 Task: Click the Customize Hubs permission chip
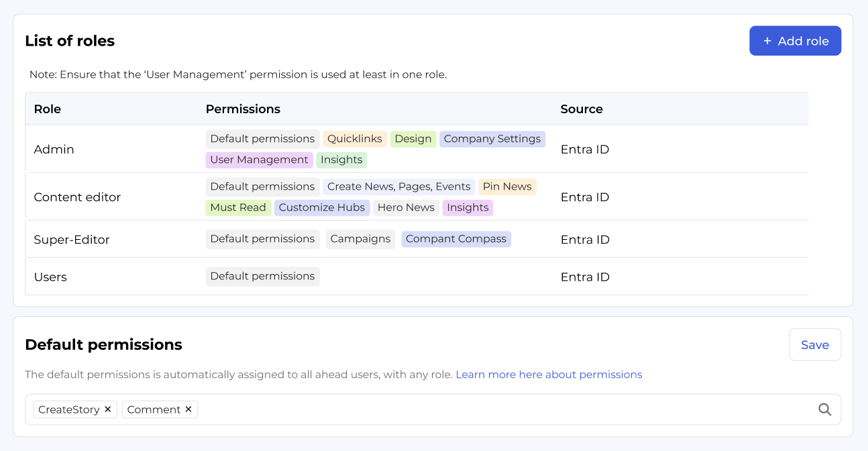coord(322,208)
